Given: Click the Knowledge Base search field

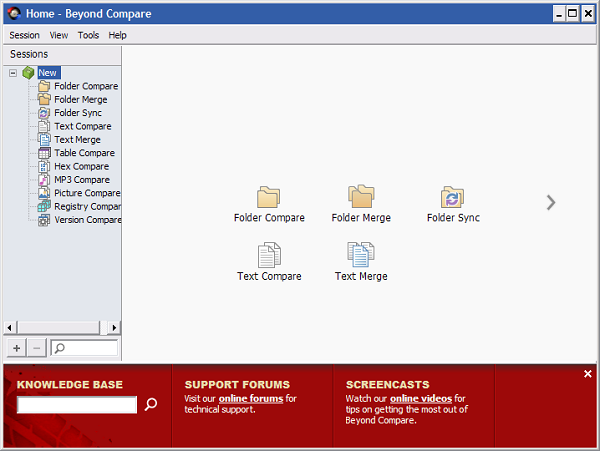Looking at the screenshot, I should [77, 405].
